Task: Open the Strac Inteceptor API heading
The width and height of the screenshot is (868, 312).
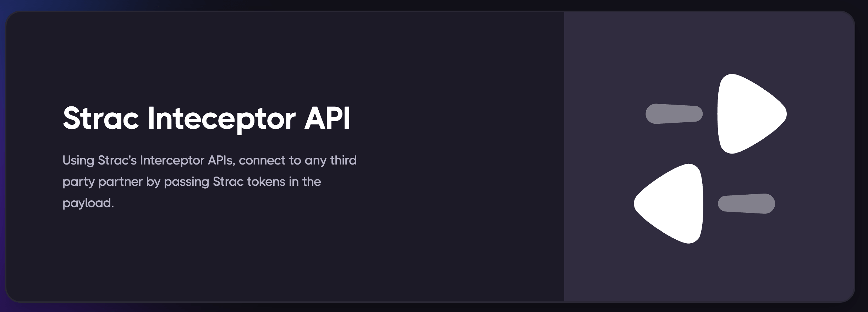Action: 206,118
